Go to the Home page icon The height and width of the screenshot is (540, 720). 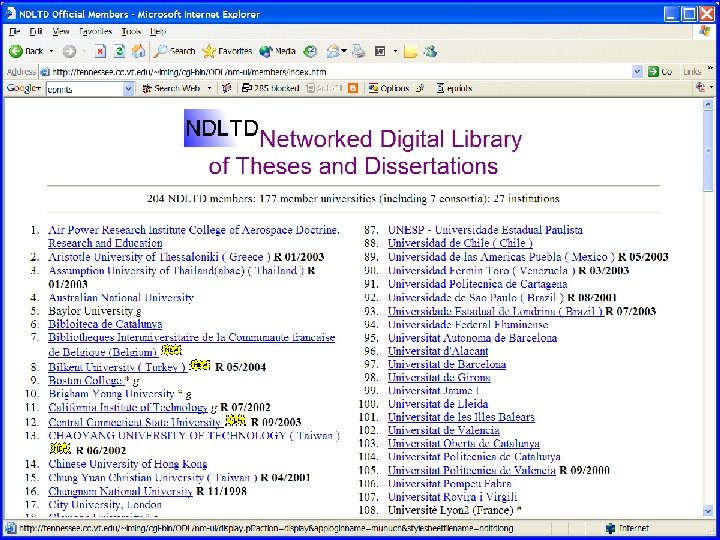(x=138, y=51)
